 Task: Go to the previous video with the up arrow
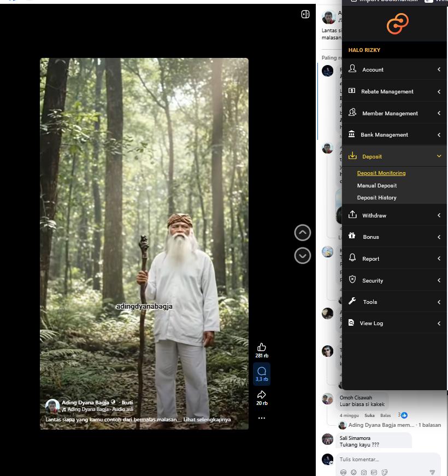tap(303, 233)
